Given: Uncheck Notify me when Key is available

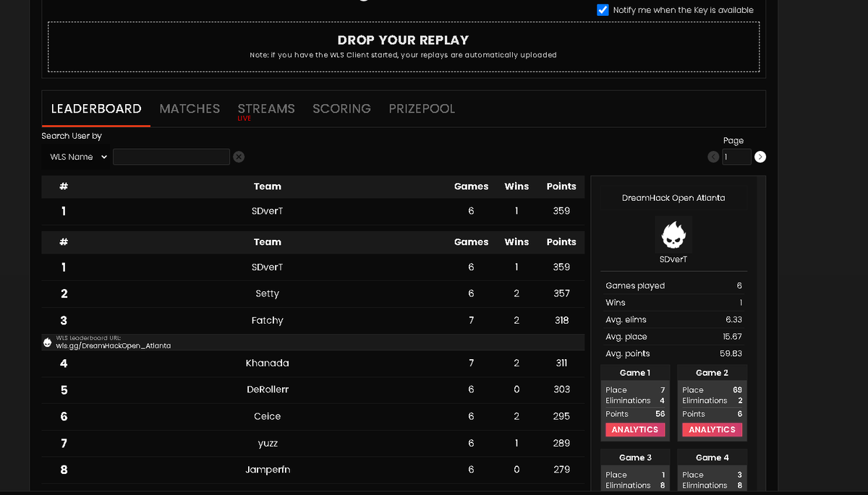Looking at the screenshot, I should point(603,10).
